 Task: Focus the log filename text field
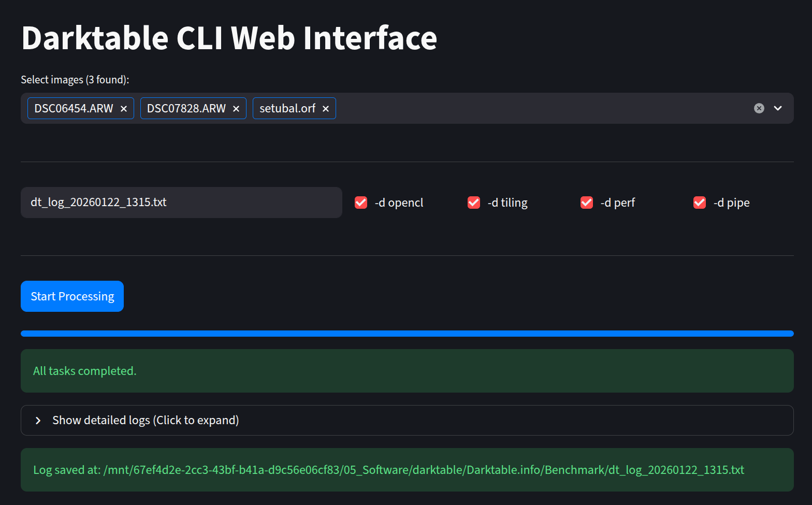pos(181,203)
